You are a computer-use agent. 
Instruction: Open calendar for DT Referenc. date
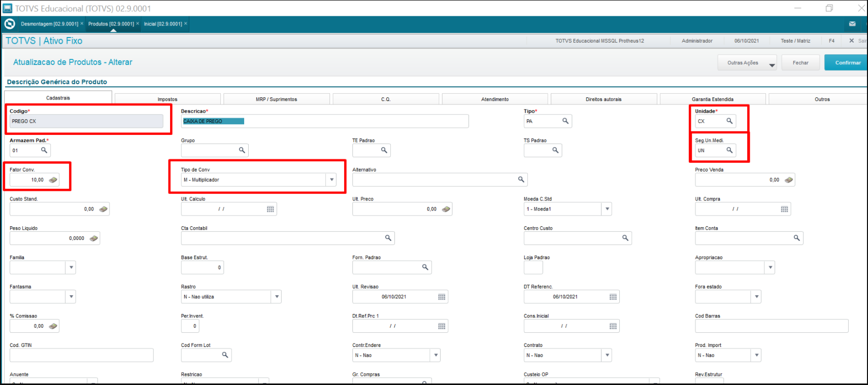coord(613,297)
